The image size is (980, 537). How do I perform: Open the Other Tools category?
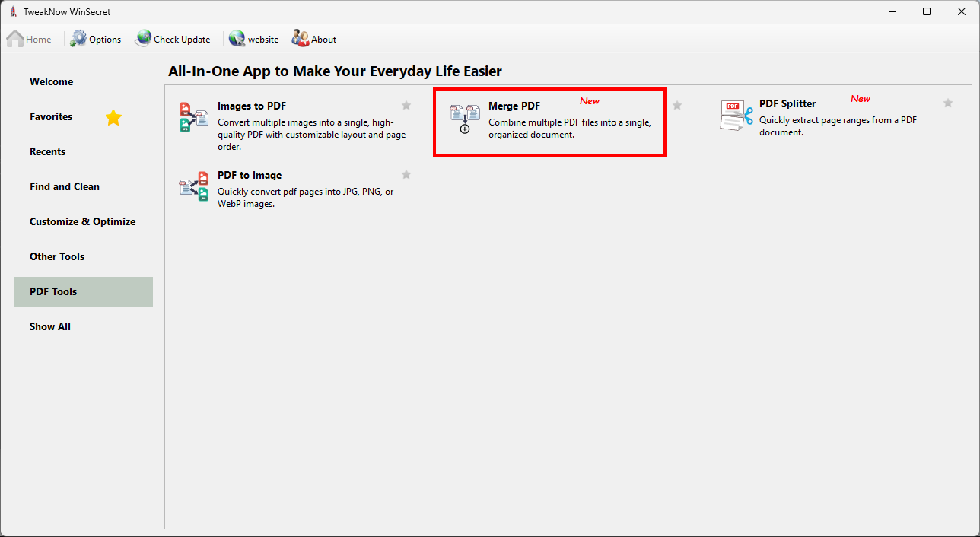click(x=84, y=256)
